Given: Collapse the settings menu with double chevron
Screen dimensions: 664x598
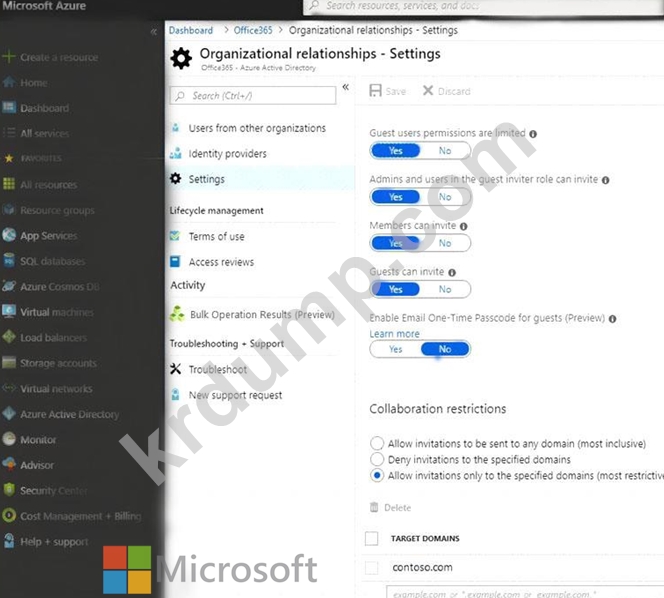Looking at the screenshot, I should pos(346,88).
